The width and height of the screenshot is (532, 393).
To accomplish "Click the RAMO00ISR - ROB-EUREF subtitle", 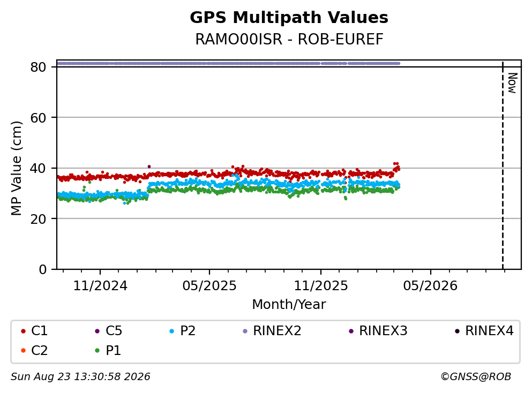I will (x=289, y=39).
